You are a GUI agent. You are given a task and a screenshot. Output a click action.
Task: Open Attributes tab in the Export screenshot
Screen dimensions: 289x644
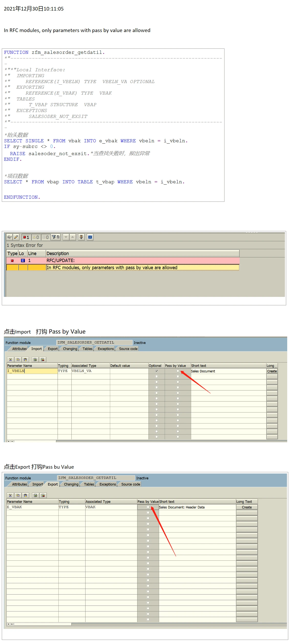point(19,484)
